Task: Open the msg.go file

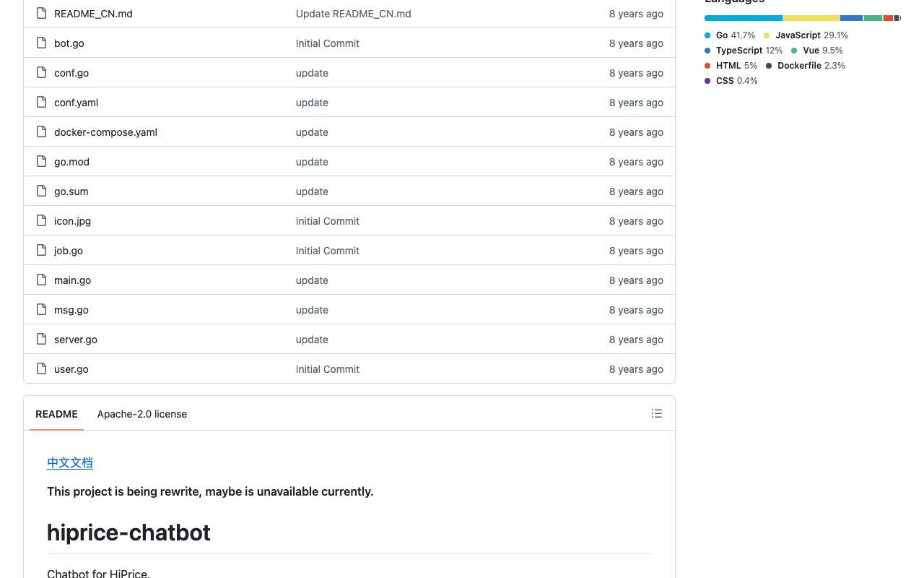Action: pos(71,310)
